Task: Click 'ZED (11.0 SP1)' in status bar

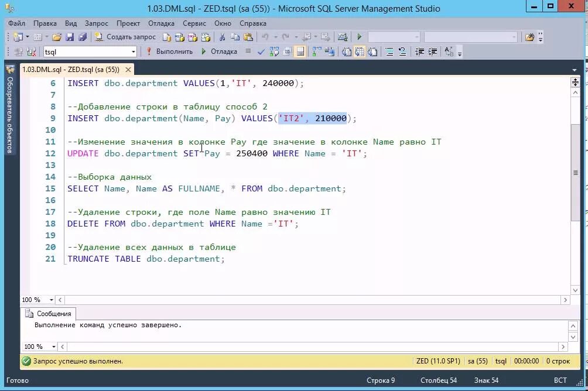Action: pyautogui.click(x=438, y=361)
